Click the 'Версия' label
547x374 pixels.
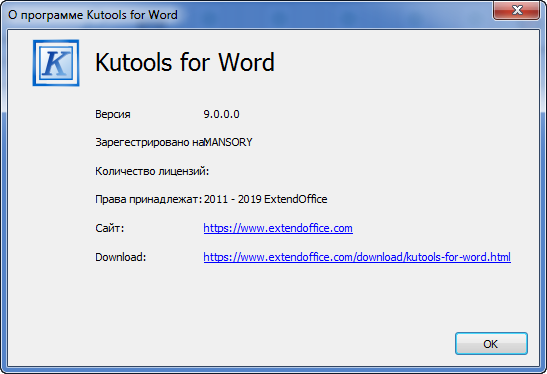pyautogui.click(x=113, y=114)
